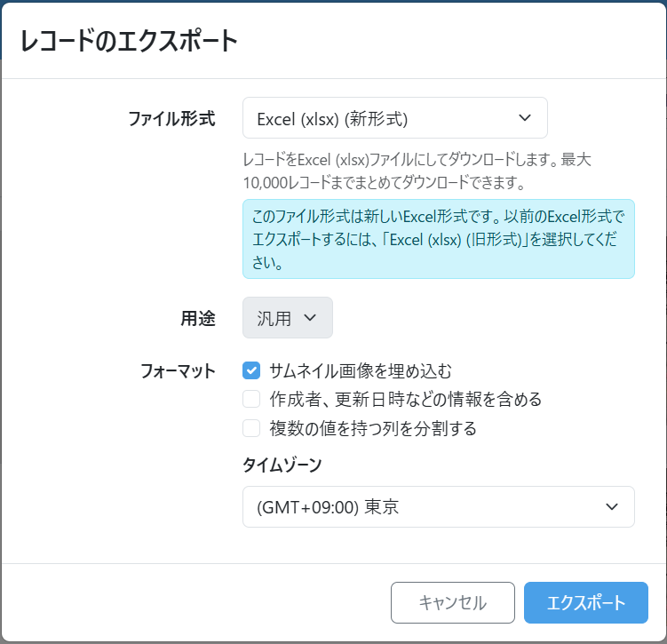Viewport: 667px width, 644px height.
Task: Click the blue エクスポート button
Action: [x=585, y=603]
